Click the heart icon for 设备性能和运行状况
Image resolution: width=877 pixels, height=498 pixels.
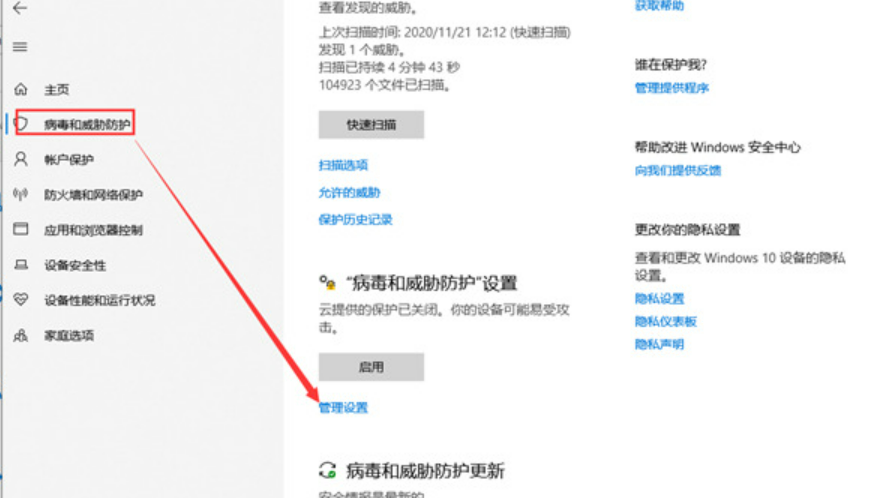click(21, 299)
